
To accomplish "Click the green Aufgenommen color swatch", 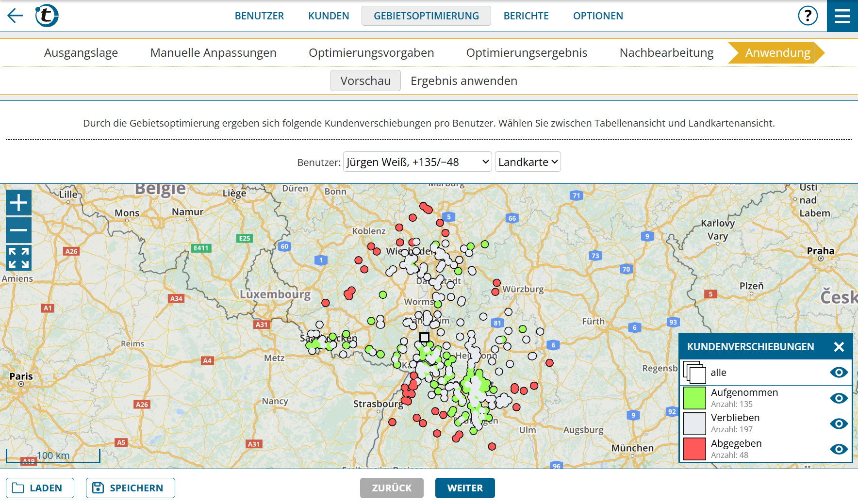I will 694,398.
